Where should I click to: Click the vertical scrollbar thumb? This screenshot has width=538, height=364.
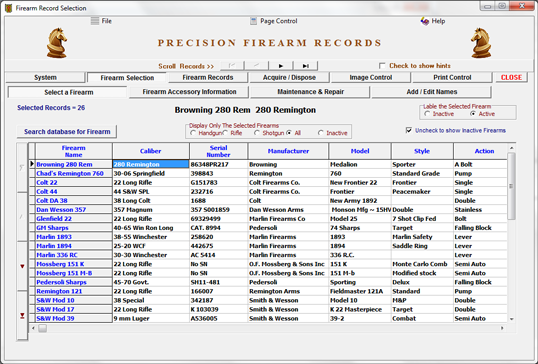click(512, 186)
